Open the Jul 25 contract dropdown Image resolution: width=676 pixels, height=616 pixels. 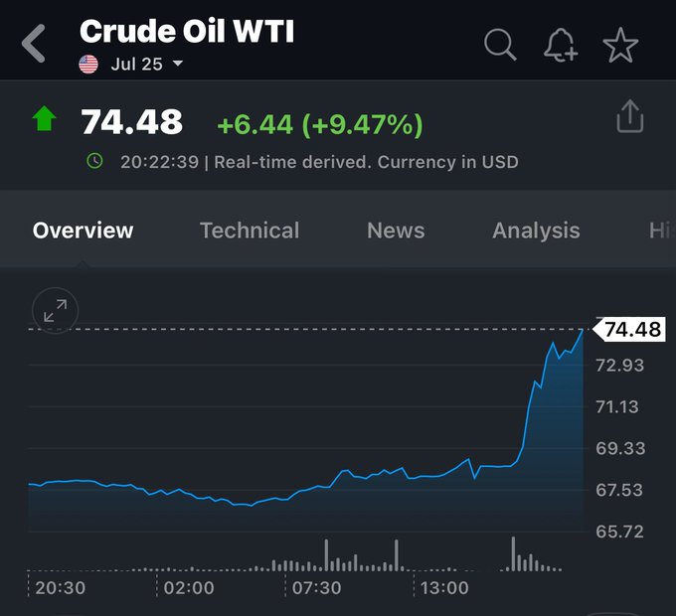[147, 65]
